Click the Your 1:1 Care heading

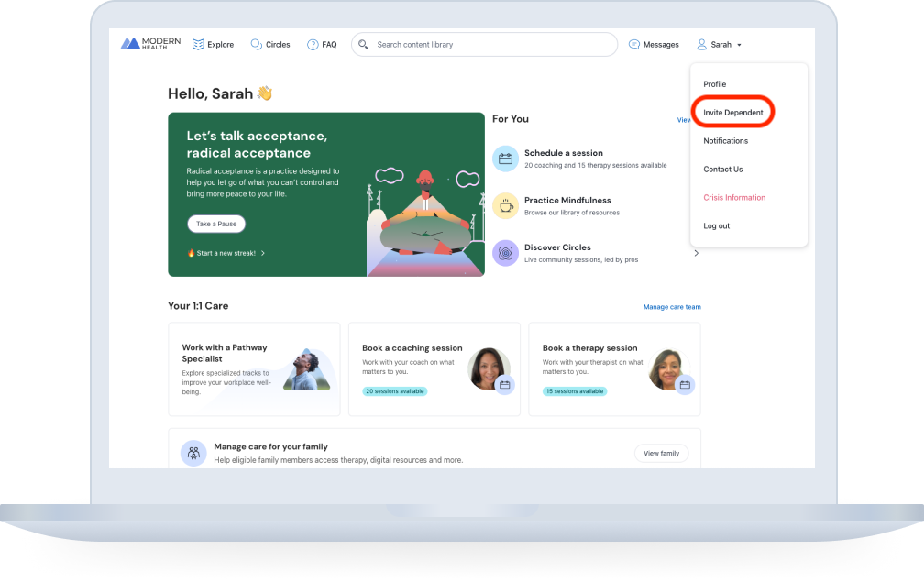pyautogui.click(x=198, y=306)
